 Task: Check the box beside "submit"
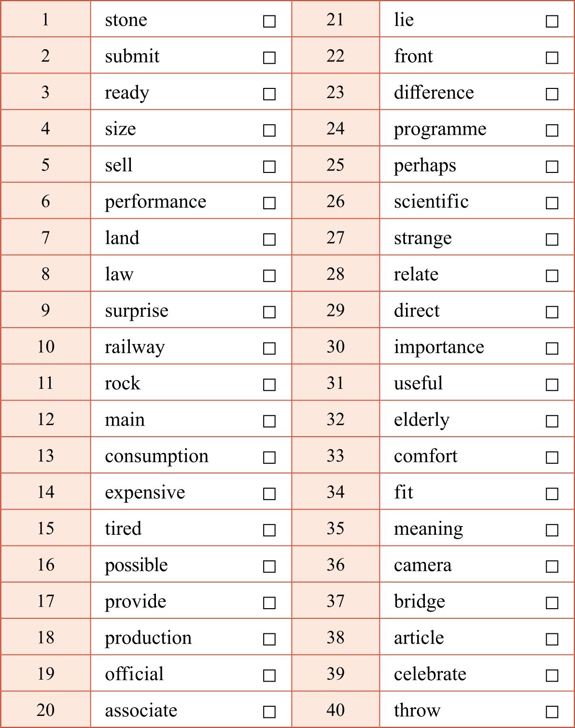(269, 58)
